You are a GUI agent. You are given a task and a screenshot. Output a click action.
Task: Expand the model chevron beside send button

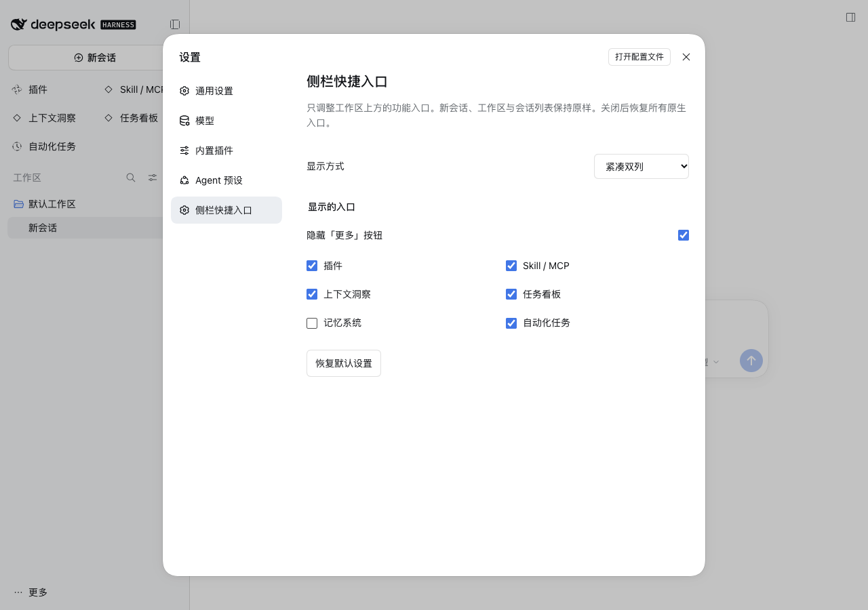716,362
